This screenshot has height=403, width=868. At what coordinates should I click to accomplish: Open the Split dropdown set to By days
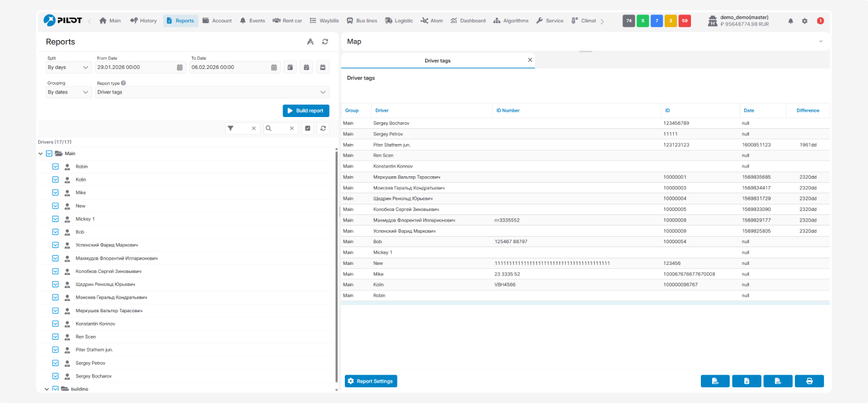[x=68, y=67]
